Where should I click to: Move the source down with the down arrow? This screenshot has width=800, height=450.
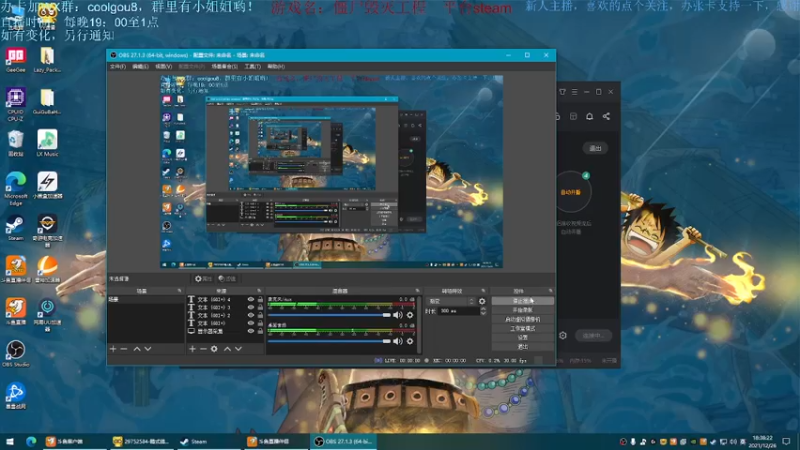tap(238, 349)
